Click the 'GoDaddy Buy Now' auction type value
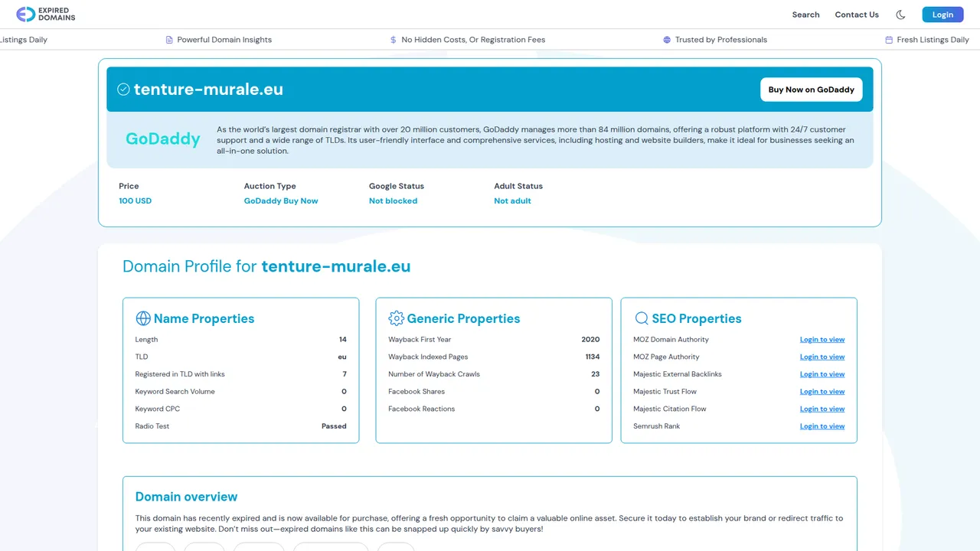 [281, 201]
